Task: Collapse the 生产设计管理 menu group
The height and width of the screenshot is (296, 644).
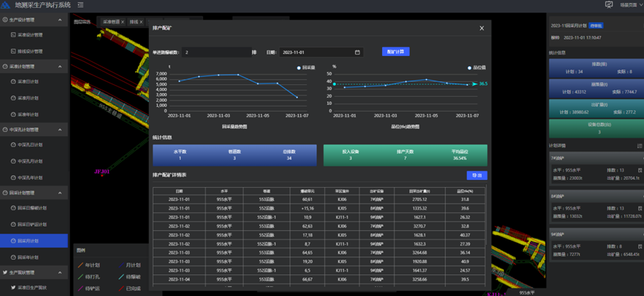Action: (x=60, y=19)
